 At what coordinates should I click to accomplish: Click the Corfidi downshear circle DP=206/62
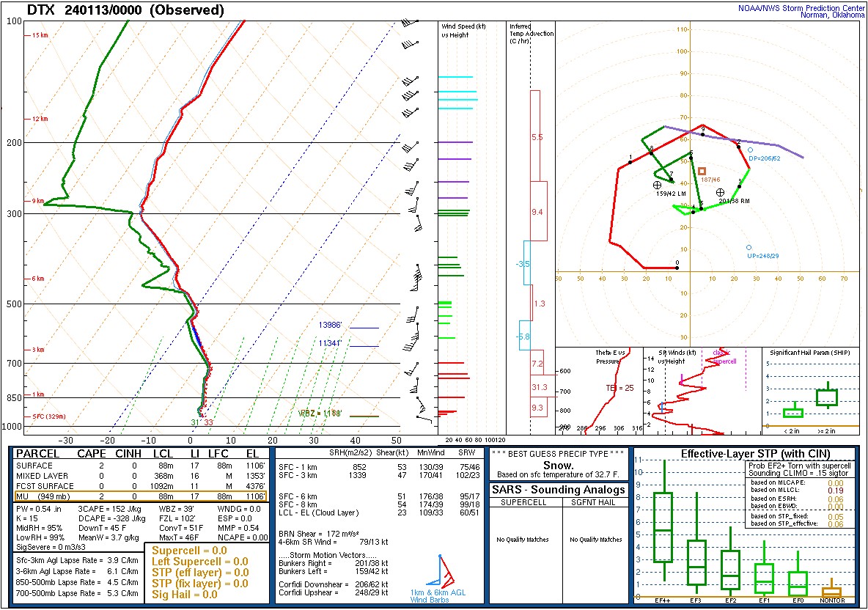[x=750, y=150]
